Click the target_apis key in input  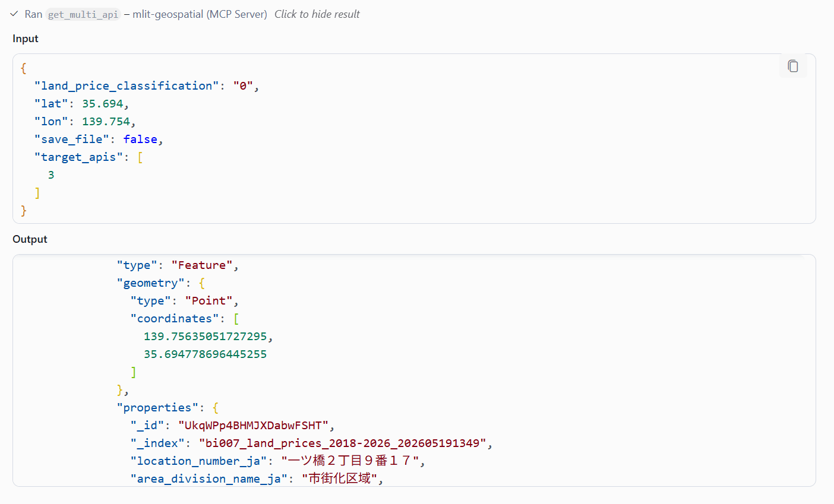coord(78,157)
